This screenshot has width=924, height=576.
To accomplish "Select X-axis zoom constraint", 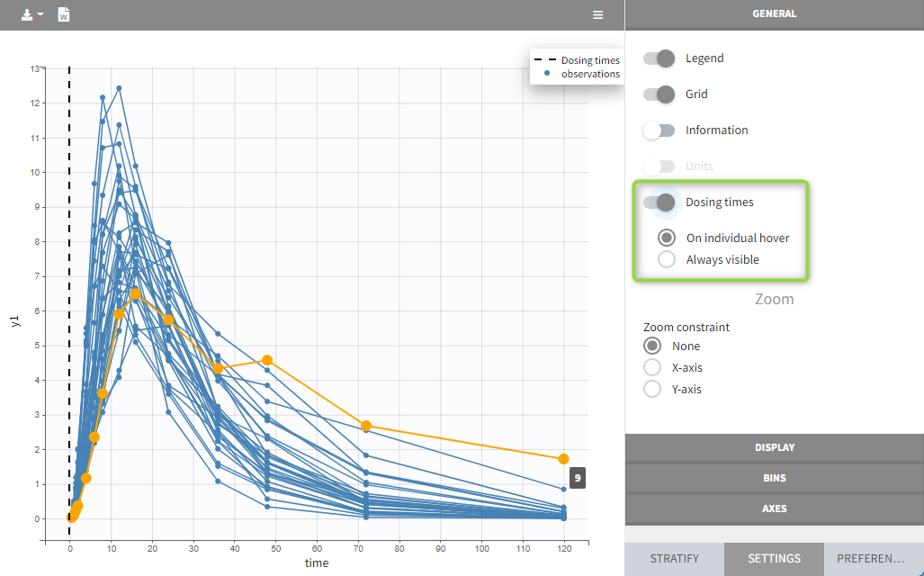I will [x=653, y=368].
